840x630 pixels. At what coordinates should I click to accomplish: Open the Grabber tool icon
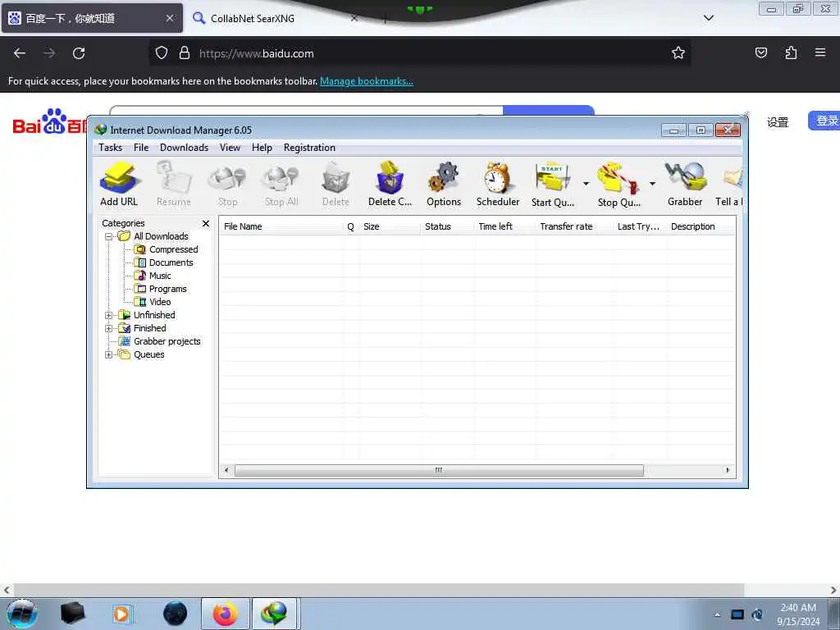coord(685,184)
